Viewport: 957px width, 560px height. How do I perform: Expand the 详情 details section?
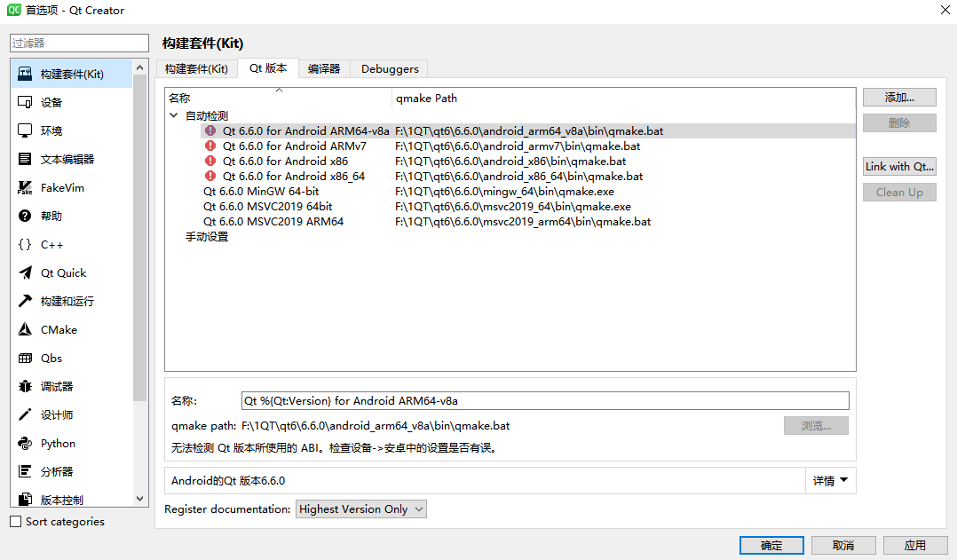[x=831, y=481]
